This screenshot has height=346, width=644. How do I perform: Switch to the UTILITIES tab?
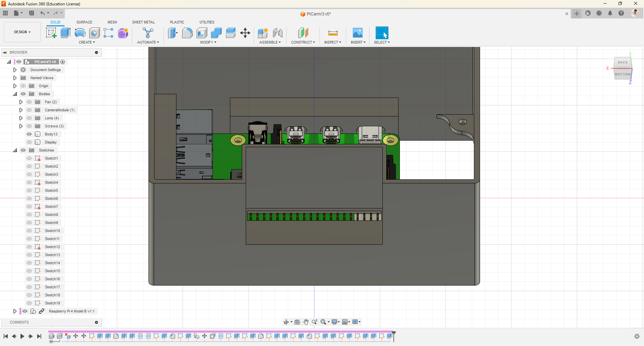coord(207,22)
